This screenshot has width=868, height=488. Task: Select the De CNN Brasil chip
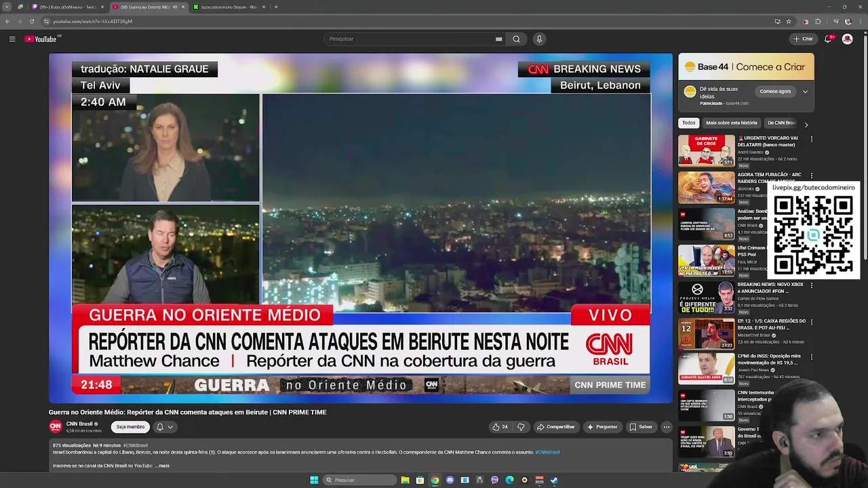(781, 123)
